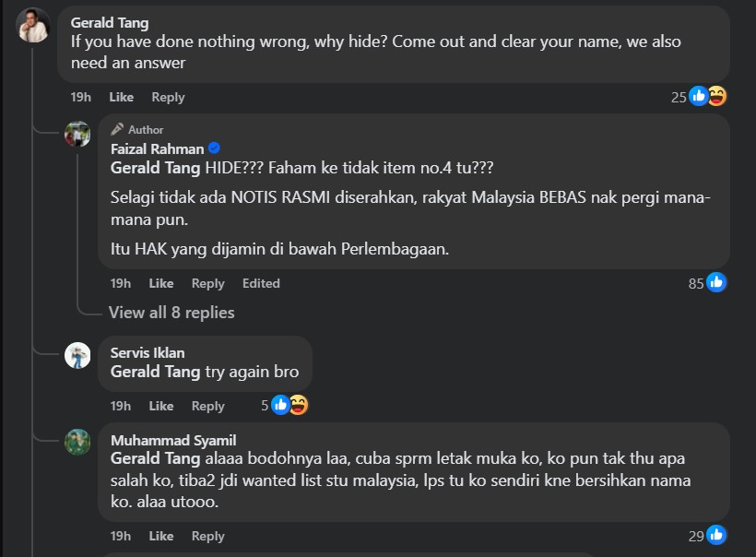Viewport: 756px width, 557px height.
Task: Expand View all 8 replies
Action: pyautogui.click(x=171, y=313)
